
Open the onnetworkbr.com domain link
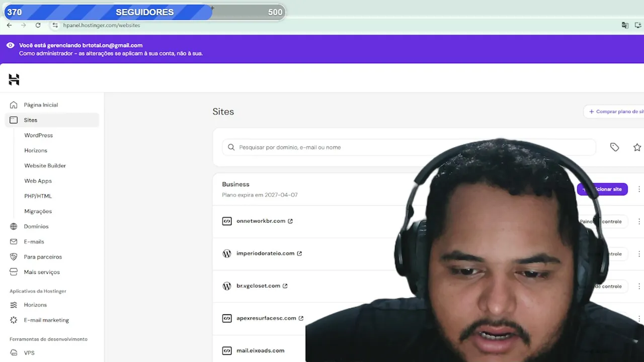(x=261, y=221)
